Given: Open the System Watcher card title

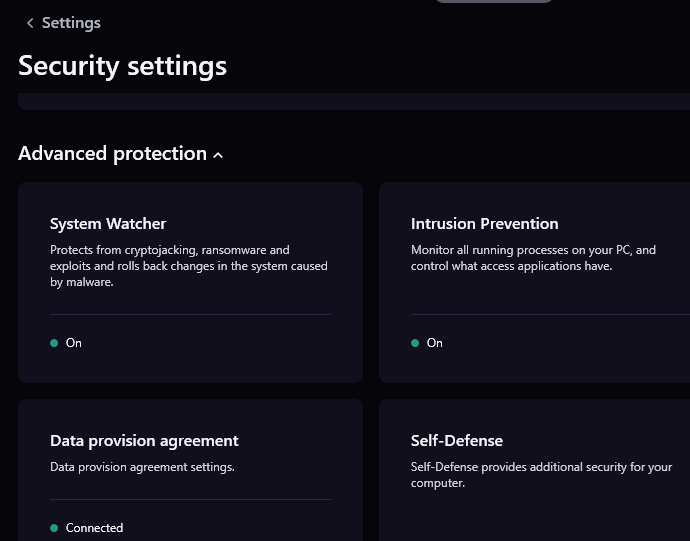Looking at the screenshot, I should [108, 224].
